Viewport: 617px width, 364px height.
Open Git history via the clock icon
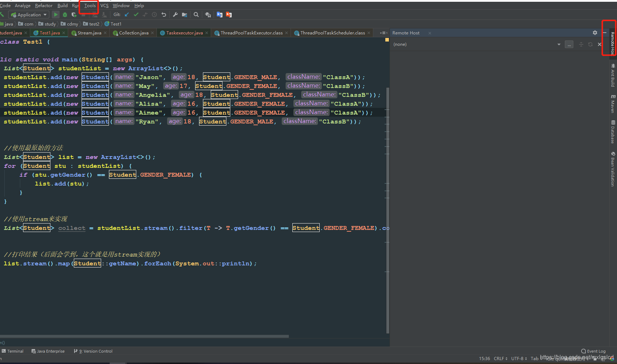coord(154,15)
